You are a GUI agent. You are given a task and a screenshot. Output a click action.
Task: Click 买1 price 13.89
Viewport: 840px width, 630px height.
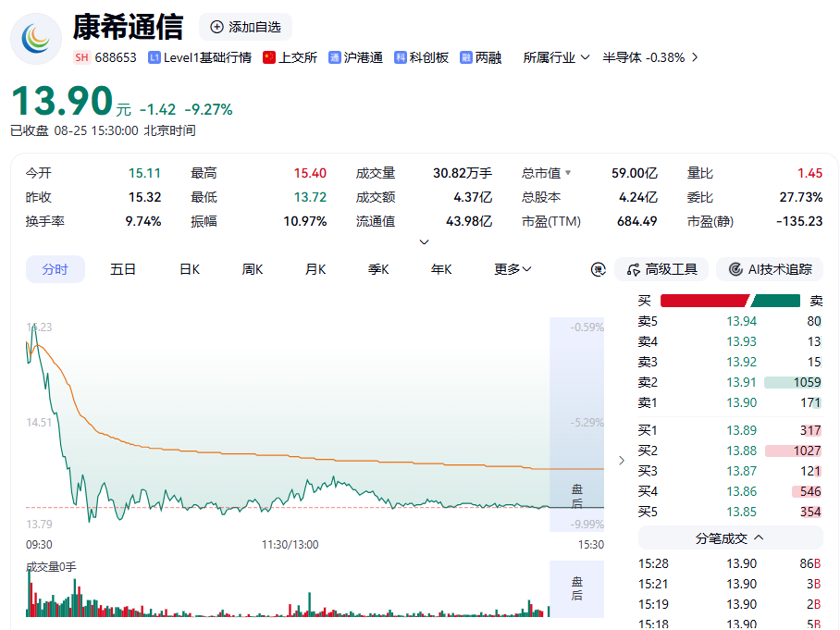pos(741,430)
